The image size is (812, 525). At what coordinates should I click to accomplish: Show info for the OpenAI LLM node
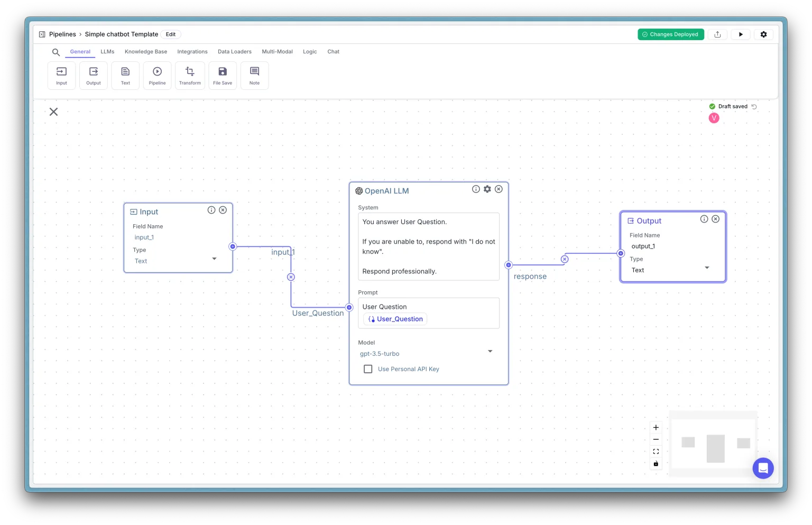coord(476,189)
